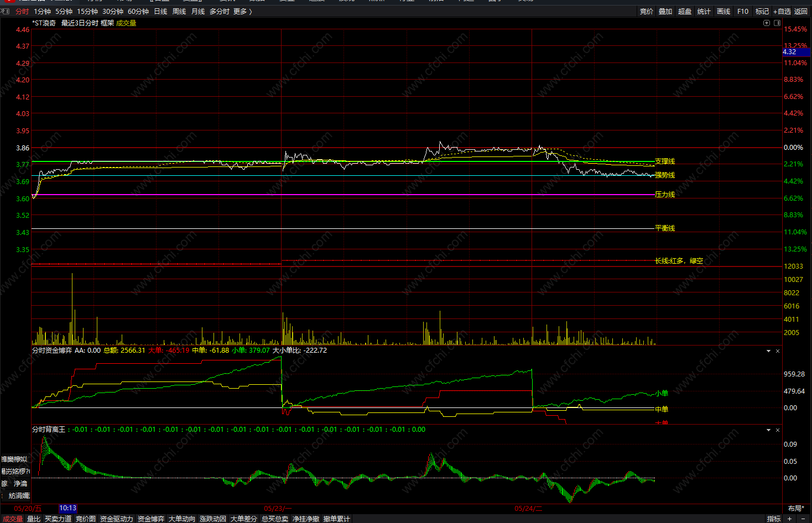This screenshot has width=812, height=523.
Task: Click the 强势线 line label
Action: click(665, 175)
